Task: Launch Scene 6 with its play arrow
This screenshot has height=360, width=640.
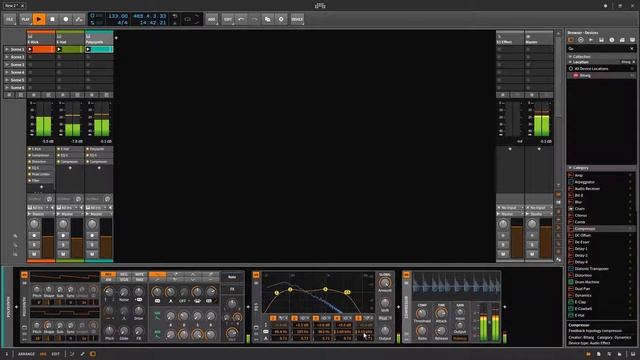Action: [x=7, y=87]
